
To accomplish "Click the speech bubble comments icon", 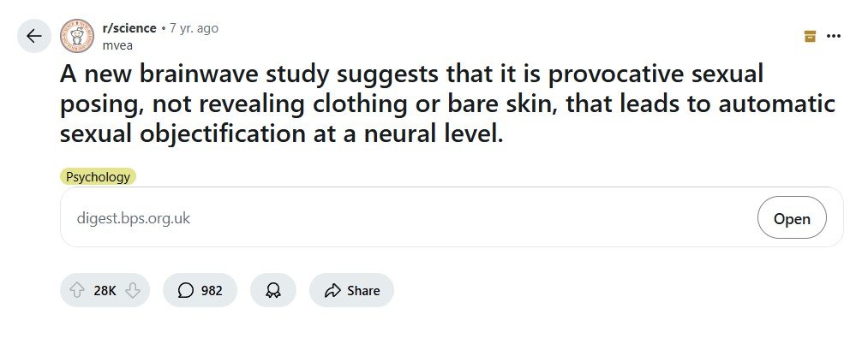I will [x=186, y=290].
